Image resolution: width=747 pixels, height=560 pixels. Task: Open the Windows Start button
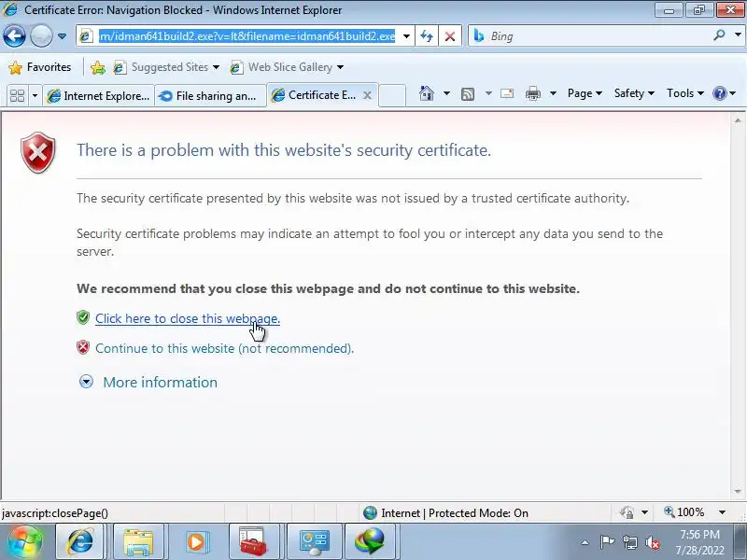pyautogui.click(x=25, y=541)
